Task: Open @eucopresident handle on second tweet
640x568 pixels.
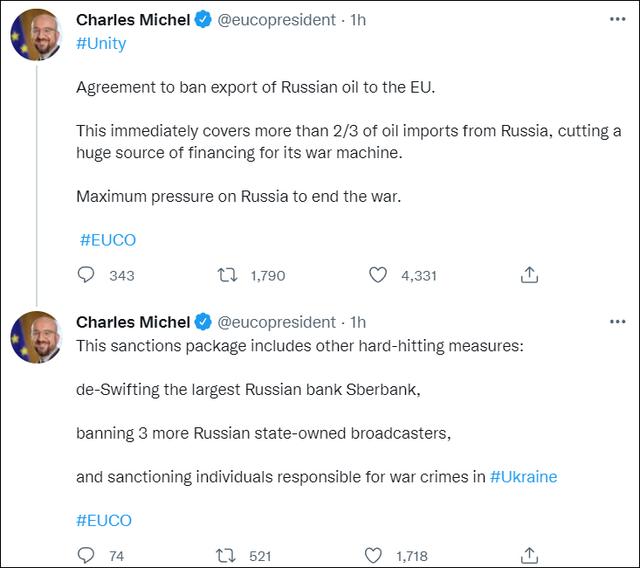Action: pos(277,322)
